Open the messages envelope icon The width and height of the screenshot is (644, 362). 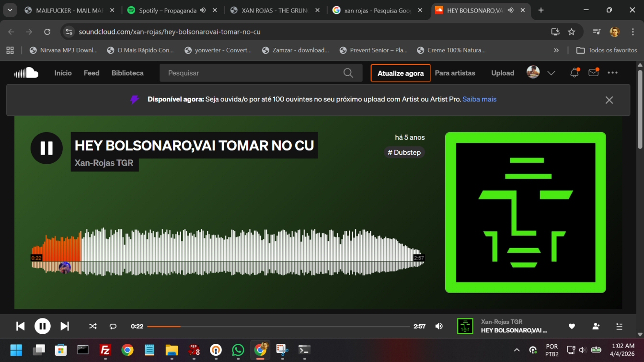click(593, 73)
